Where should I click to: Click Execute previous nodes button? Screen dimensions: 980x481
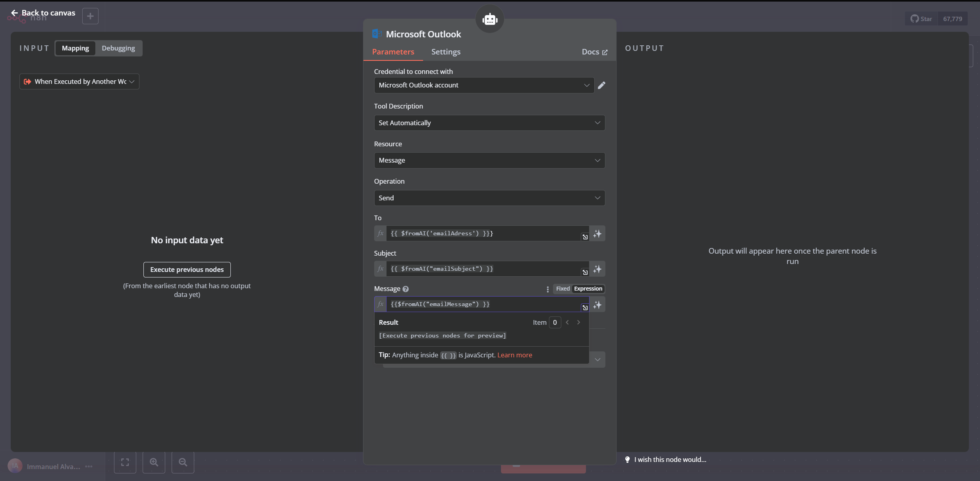click(x=187, y=270)
